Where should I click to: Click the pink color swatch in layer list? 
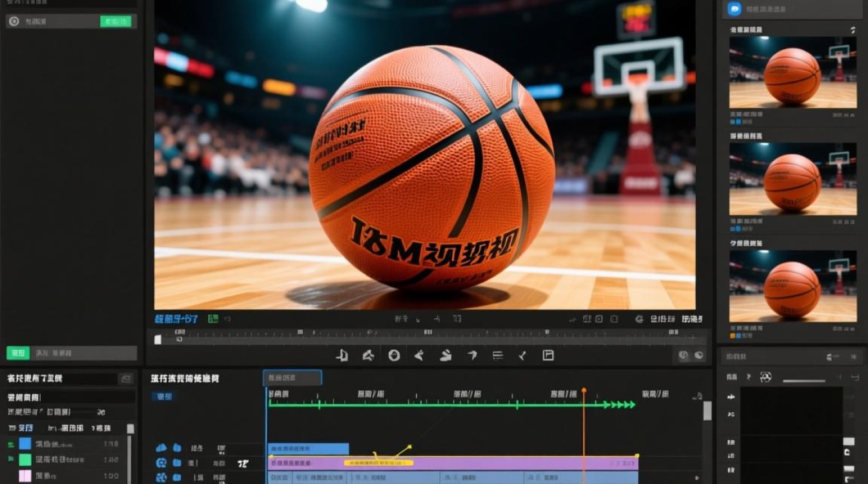[x=25, y=476]
